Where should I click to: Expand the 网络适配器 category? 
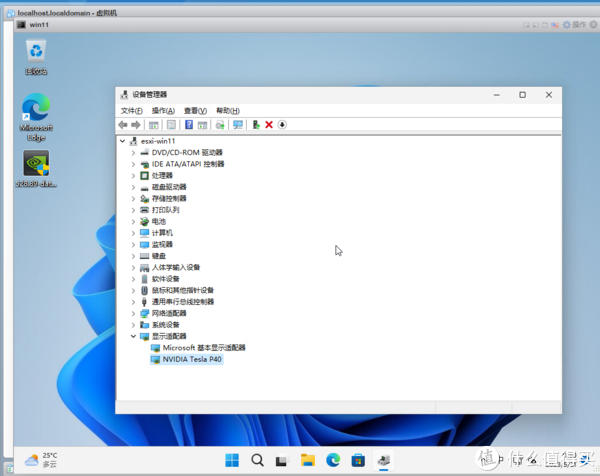[133, 313]
